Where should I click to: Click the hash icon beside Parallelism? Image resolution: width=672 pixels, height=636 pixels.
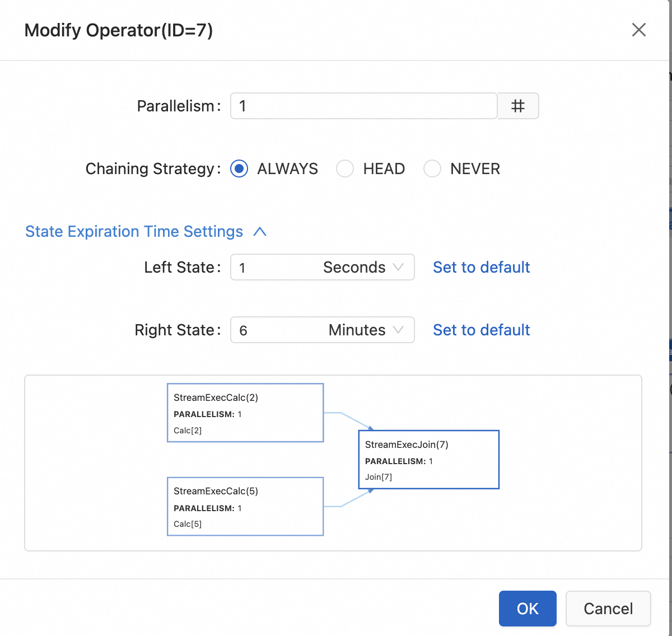coord(518,106)
